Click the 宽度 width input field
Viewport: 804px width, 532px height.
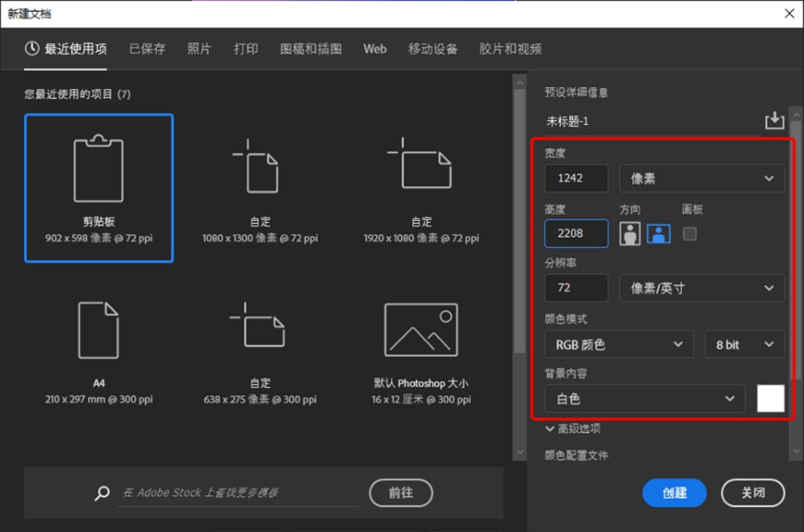point(576,179)
